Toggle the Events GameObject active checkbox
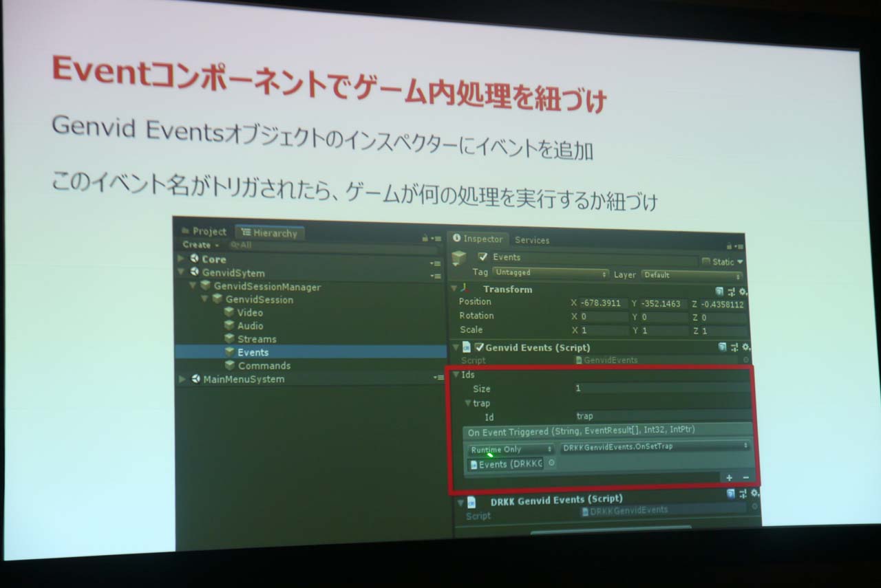881x588 pixels. [x=483, y=257]
